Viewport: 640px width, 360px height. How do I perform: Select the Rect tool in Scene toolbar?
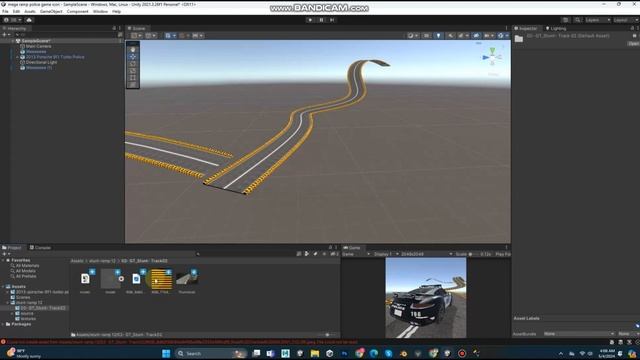[x=133, y=78]
